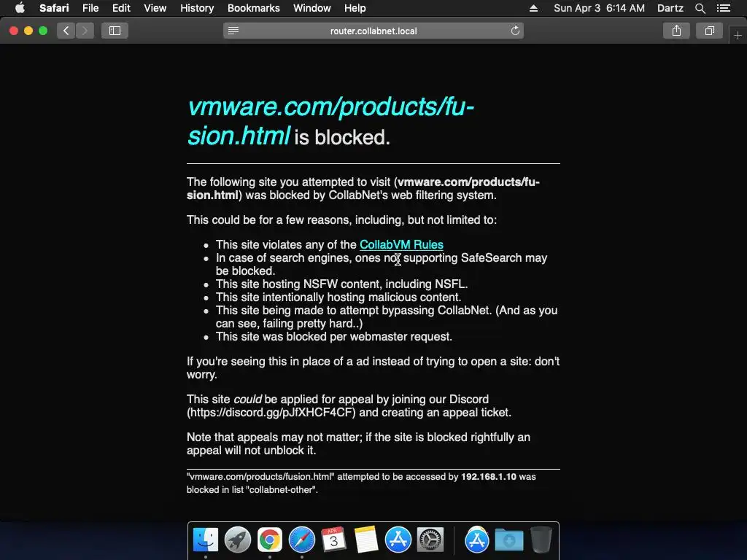Image resolution: width=747 pixels, height=560 pixels.
Task: Click the discord.gg/pJfXHCF4CF invite text
Action: (271, 413)
